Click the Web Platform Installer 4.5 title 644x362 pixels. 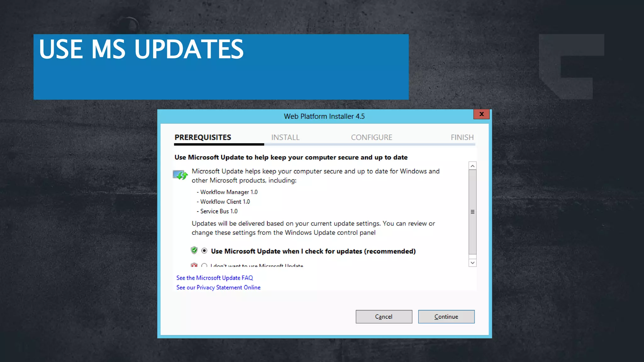coord(324,116)
